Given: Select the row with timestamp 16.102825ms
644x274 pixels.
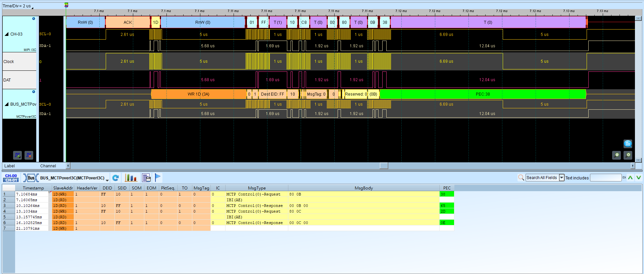Looking at the screenshot, I should coord(228,223).
